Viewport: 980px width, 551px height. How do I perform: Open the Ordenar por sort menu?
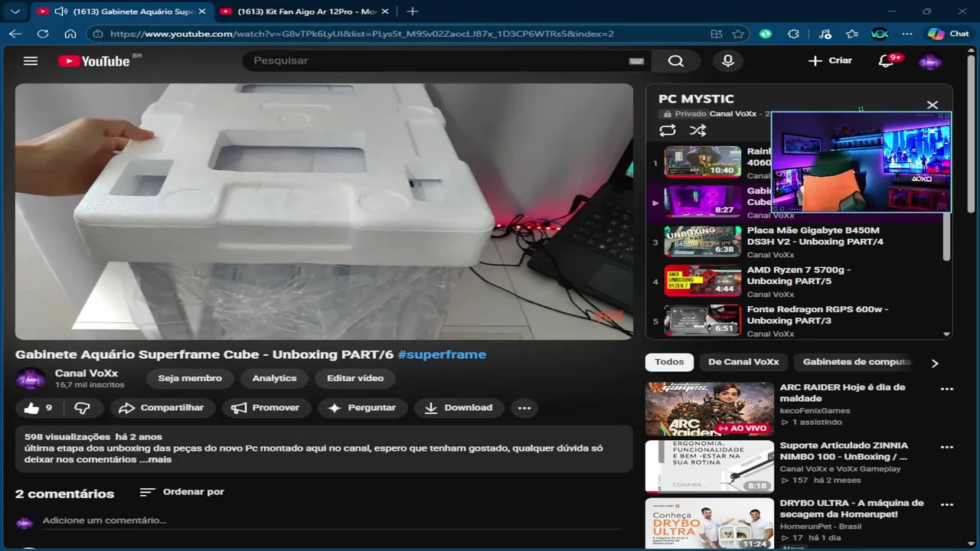[182, 492]
